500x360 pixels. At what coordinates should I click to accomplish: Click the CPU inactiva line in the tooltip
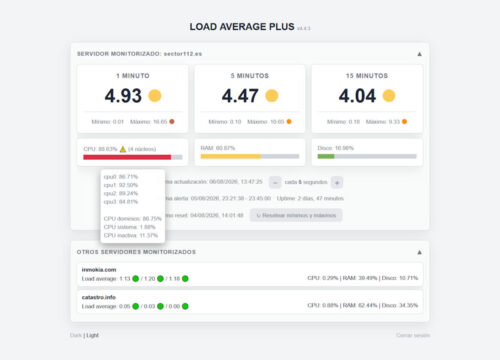(x=131, y=235)
